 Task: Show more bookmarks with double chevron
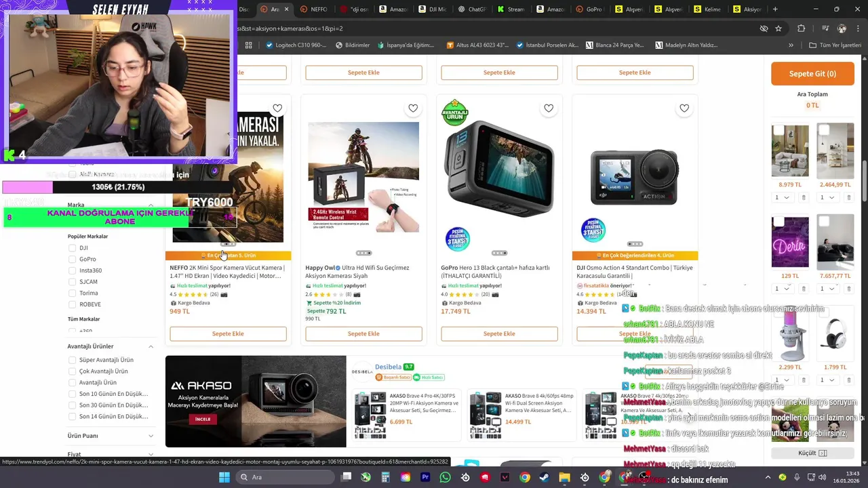coord(791,45)
